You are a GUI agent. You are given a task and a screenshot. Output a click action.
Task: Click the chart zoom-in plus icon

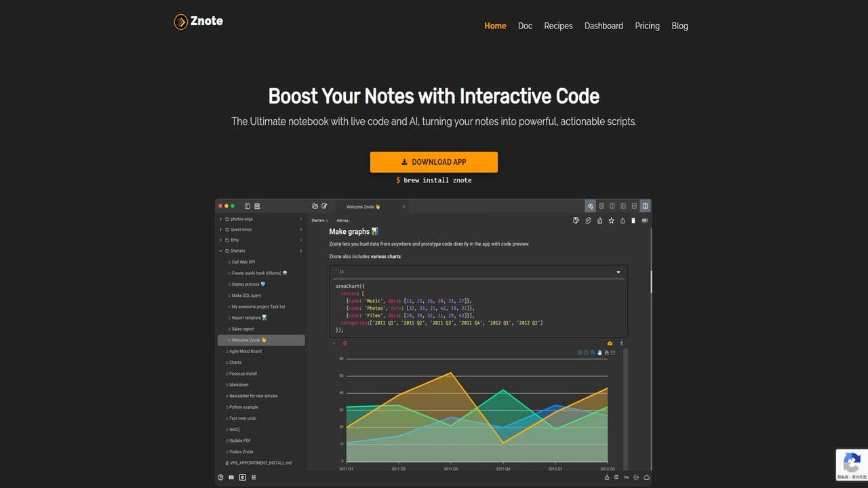pyautogui.click(x=580, y=352)
